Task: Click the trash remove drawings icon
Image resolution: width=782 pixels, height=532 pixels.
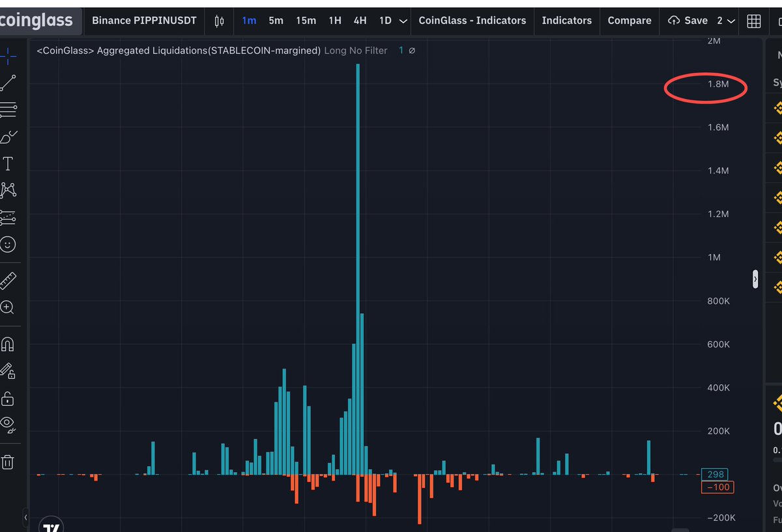Action: click(8, 462)
